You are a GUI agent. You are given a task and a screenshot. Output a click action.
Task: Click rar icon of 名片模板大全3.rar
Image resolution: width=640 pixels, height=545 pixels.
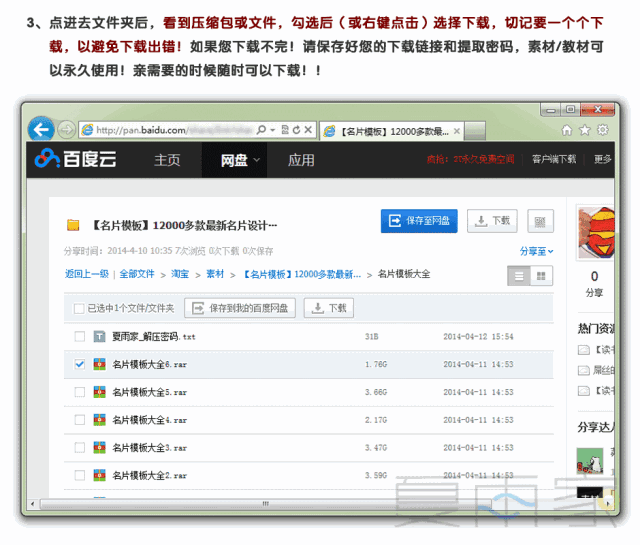click(99, 447)
